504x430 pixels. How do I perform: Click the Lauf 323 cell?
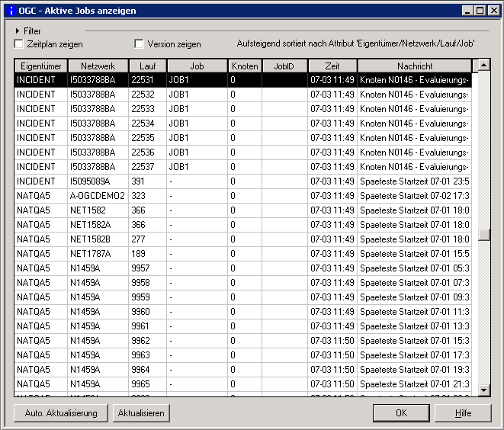(x=147, y=196)
